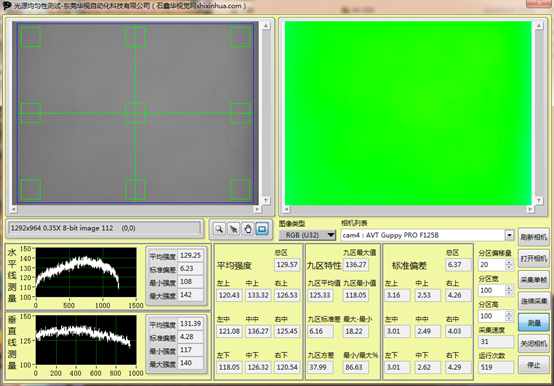The width and height of the screenshot is (554, 386).
Task: Click the horizontal line 最小强度 value 108
Action: pyautogui.click(x=190, y=281)
